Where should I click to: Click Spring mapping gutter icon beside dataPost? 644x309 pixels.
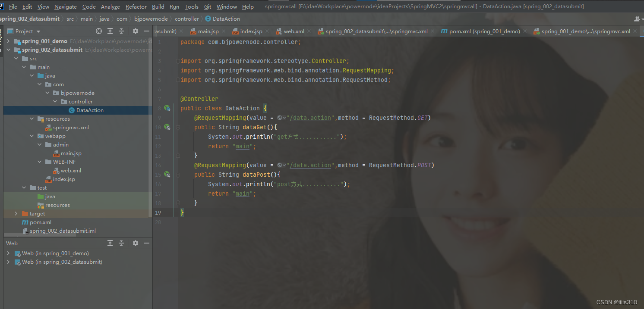167,174
